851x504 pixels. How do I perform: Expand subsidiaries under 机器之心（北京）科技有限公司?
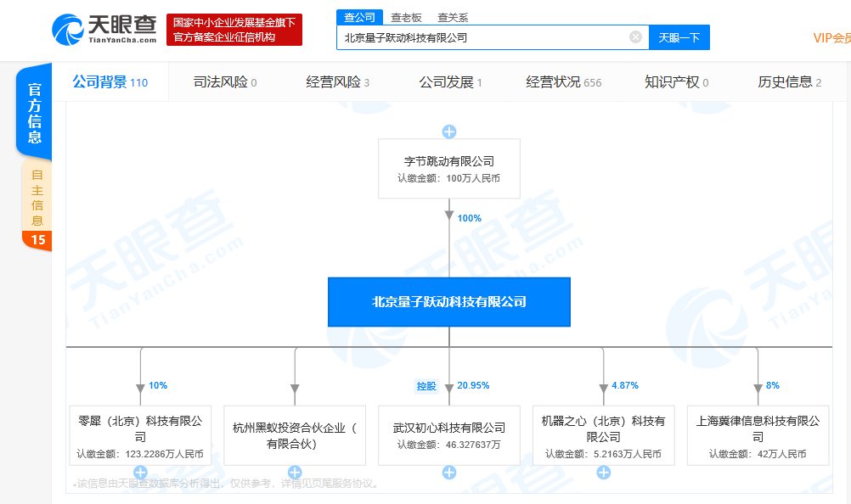click(x=604, y=473)
